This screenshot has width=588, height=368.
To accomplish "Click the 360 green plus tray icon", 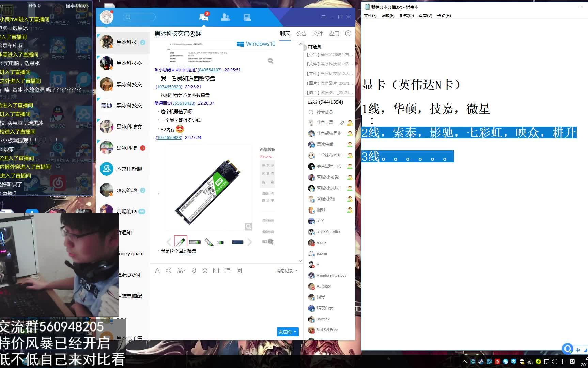I will (x=538, y=362).
